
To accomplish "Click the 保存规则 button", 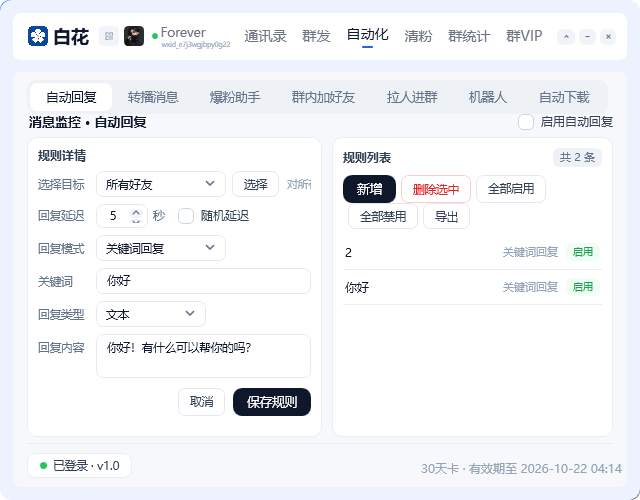I will (272, 402).
